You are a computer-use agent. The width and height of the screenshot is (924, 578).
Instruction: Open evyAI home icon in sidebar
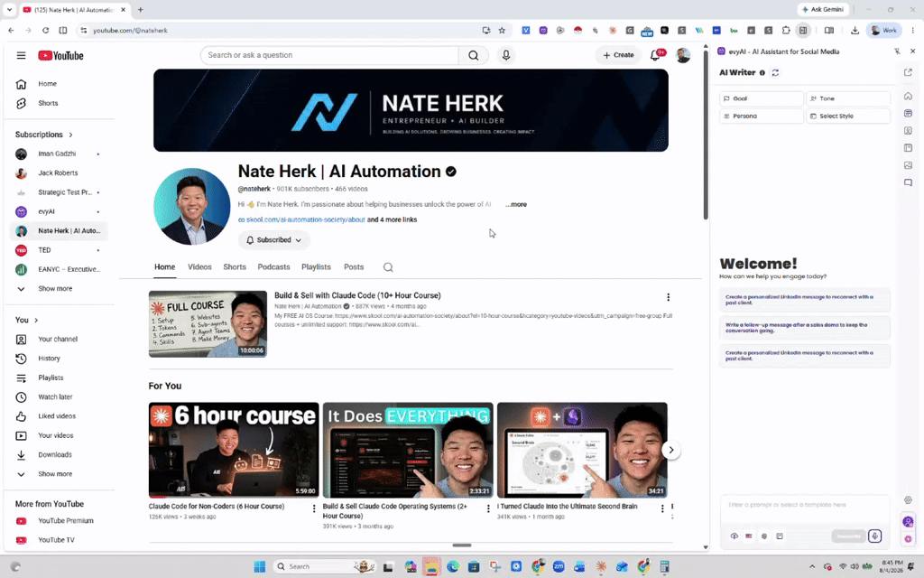[908, 96]
